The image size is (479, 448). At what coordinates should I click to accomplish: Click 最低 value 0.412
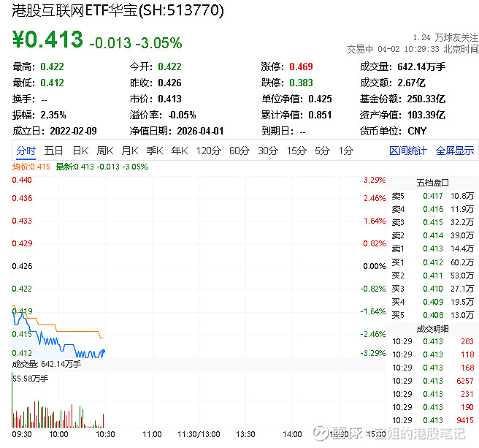(x=53, y=83)
